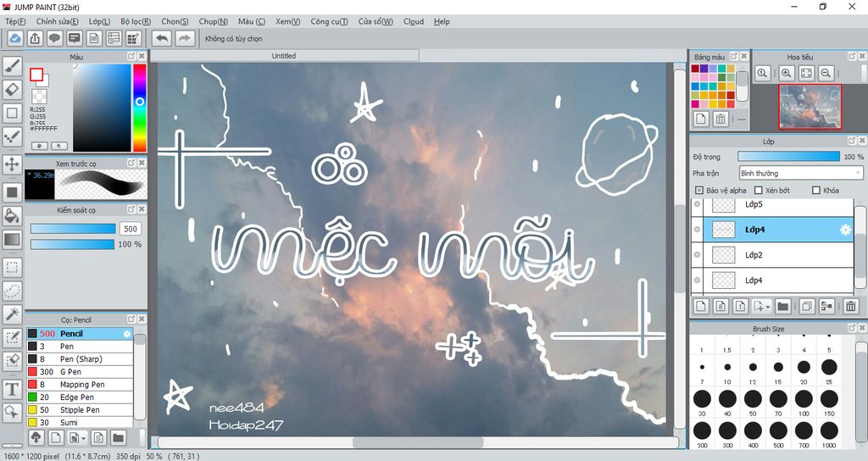
Task: Open Pencil brush settings gear
Action: [x=127, y=334]
